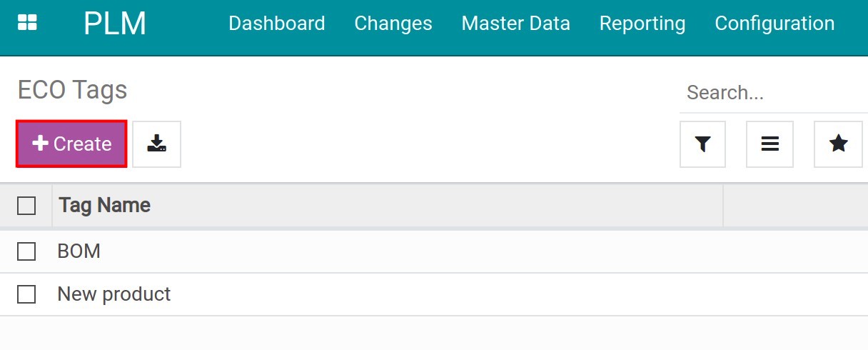Image resolution: width=868 pixels, height=350 pixels.
Task: Check the New product tag checkbox
Action: (x=26, y=294)
